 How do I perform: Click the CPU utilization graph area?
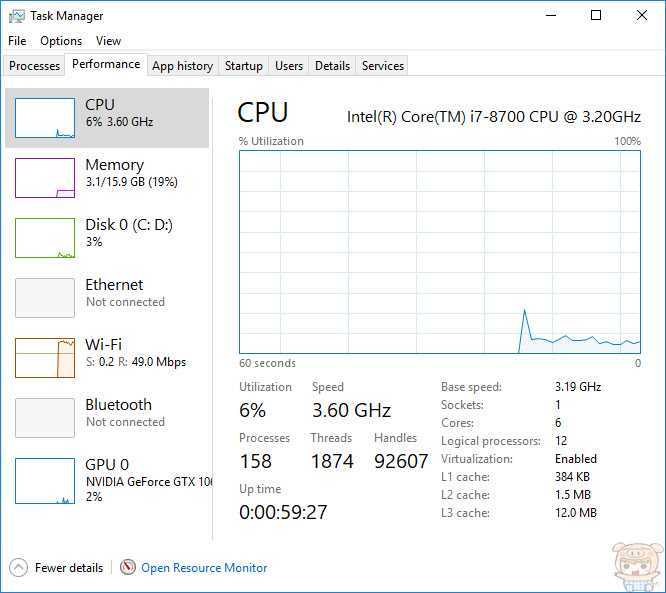tap(440, 252)
